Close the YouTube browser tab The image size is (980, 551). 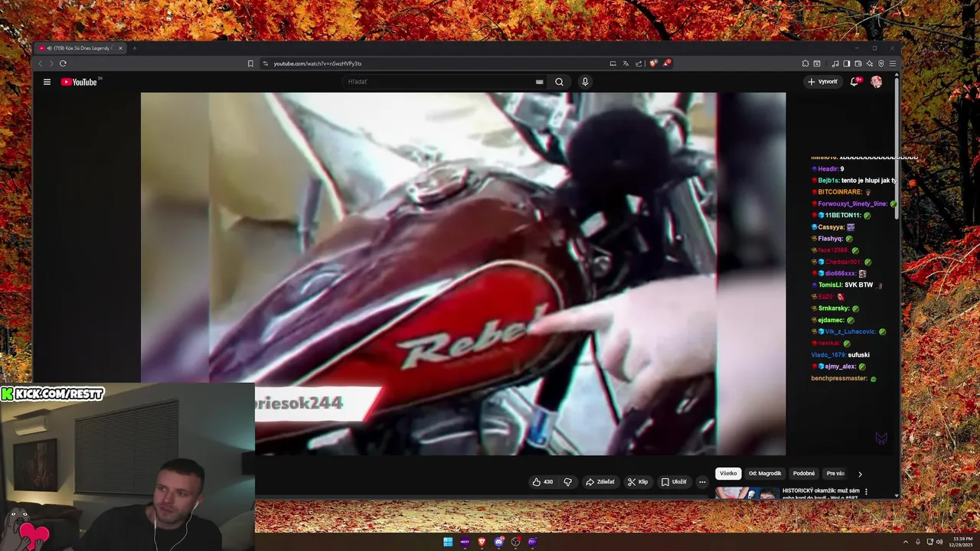click(120, 48)
